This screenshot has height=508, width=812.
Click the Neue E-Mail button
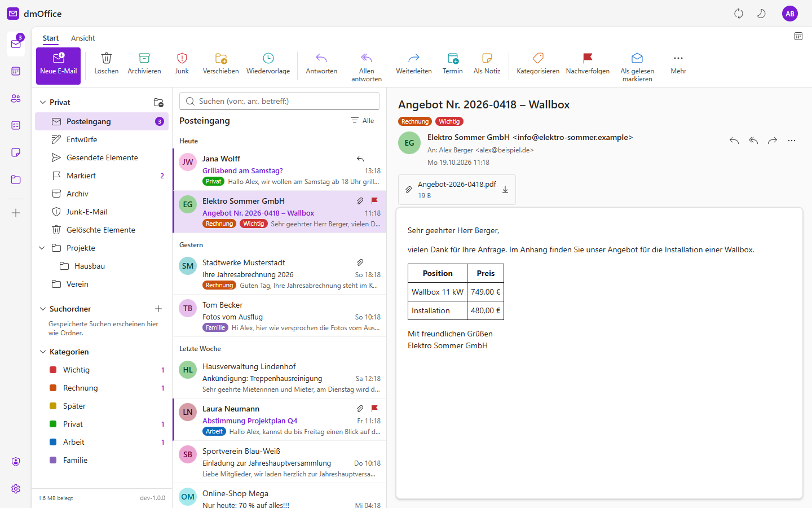(x=59, y=66)
